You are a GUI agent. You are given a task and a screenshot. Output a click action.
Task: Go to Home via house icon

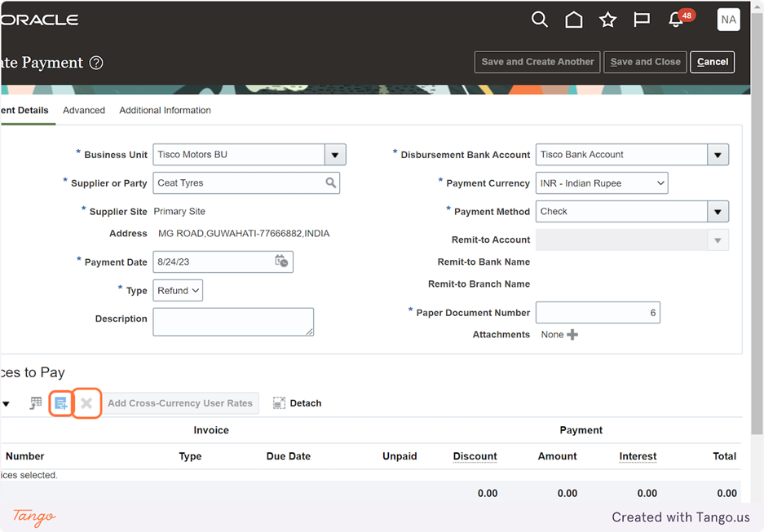pos(574,20)
